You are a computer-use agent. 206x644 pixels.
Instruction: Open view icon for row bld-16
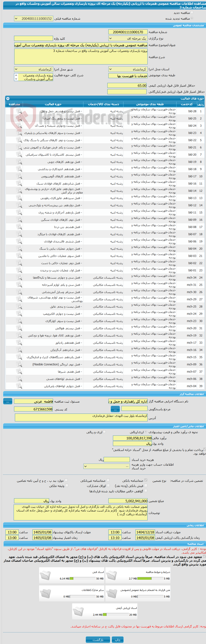[x=19, y=184]
